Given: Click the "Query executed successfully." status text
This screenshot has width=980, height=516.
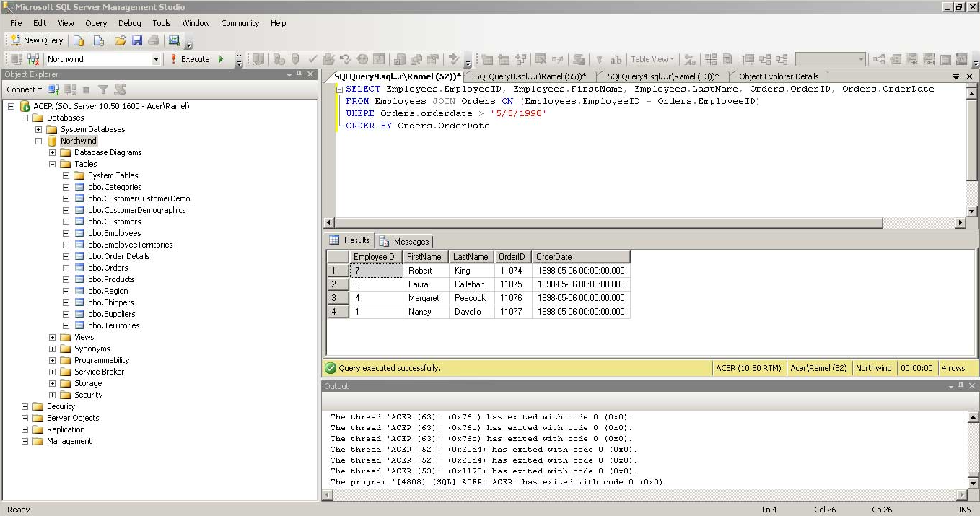Looking at the screenshot, I should click(x=389, y=368).
